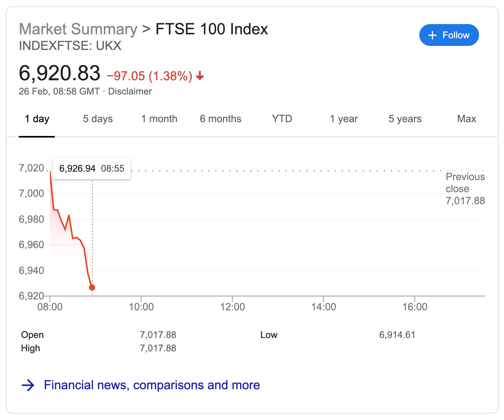Go to Market Summary breadcrumb
Viewport: 504px width, 420px height.
click(x=78, y=29)
